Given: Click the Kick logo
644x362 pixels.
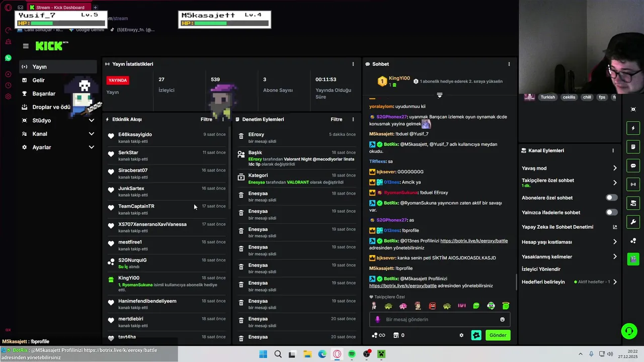Looking at the screenshot, I should pyautogui.click(x=51, y=46).
